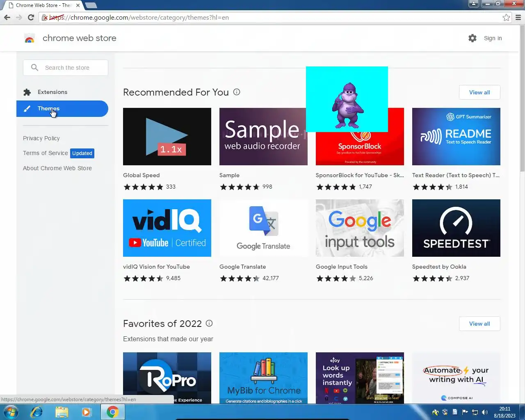Click the Windows Start button
525x420 pixels.
11,412
